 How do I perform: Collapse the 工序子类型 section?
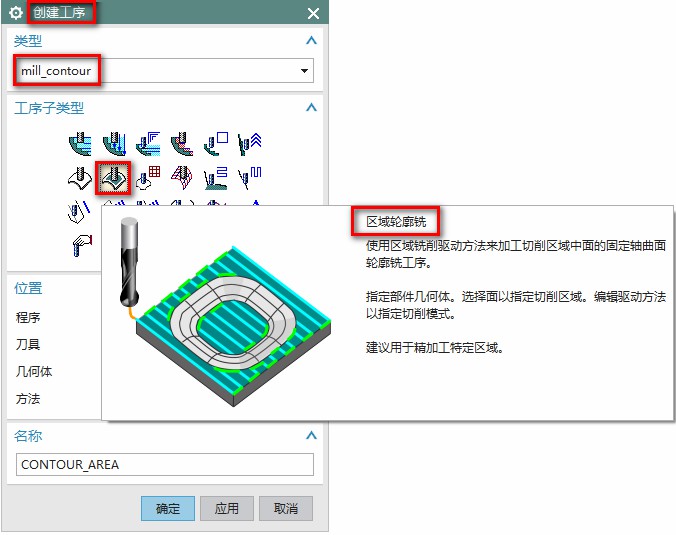311,107
